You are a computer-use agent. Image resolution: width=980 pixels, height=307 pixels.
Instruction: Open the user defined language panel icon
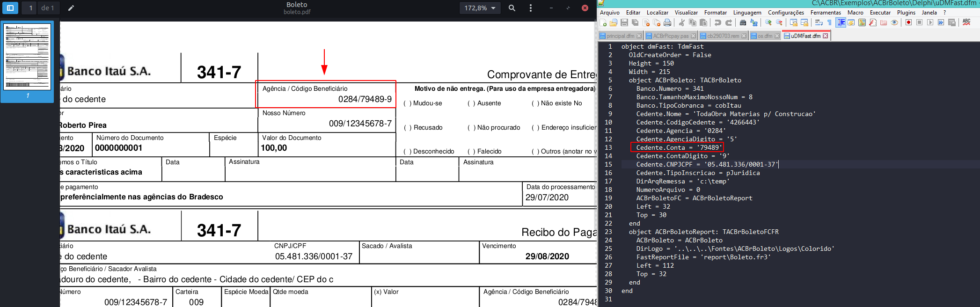851,22
